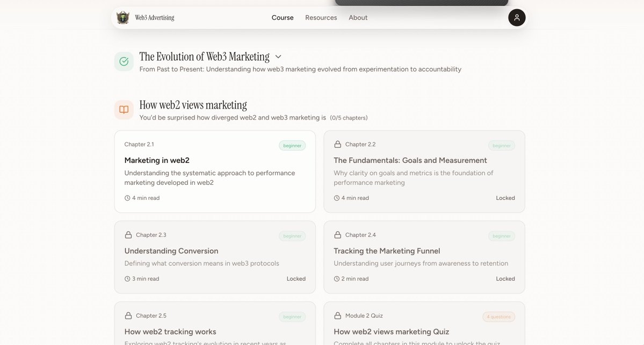Click the clock icon on Chapter 2.2 card
Viewport: 644px width, 345px height.
point(337,198)
